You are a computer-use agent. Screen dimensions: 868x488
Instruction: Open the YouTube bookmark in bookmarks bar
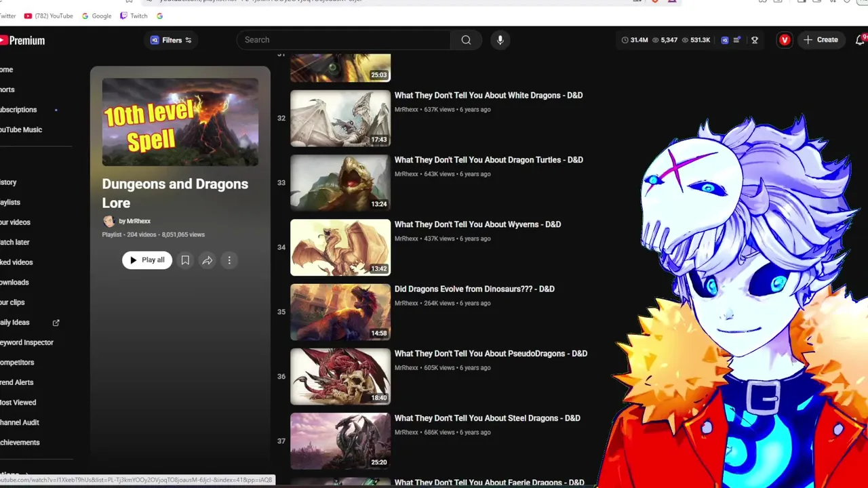coord(48,16)
